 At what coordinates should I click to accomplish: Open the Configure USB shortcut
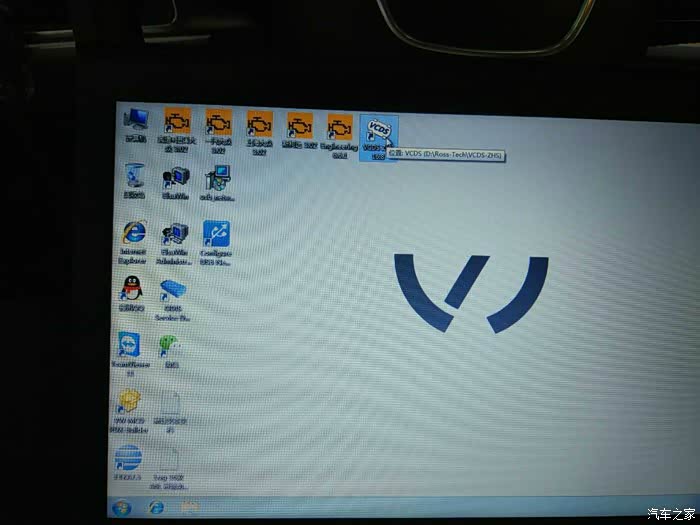tap(216, 243)
